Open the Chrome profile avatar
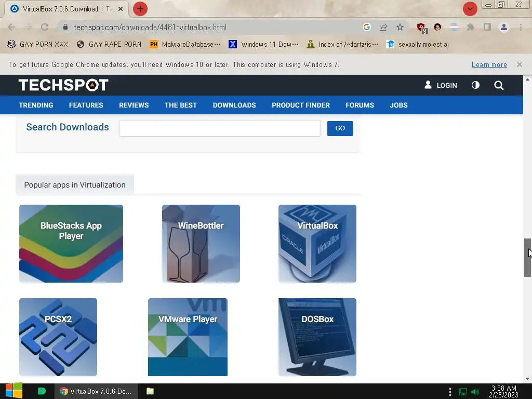 point(504,27)
